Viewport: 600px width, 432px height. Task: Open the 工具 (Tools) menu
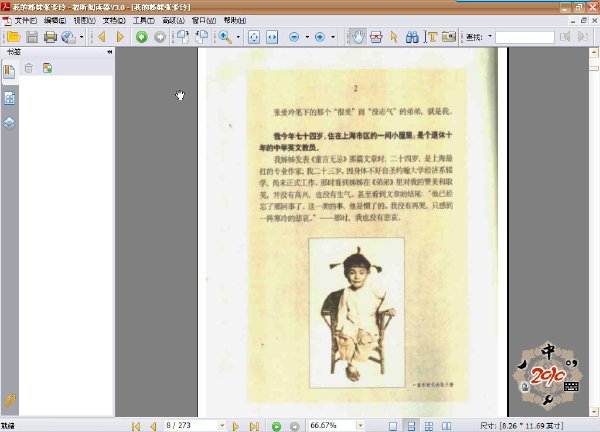click(x=143, y=20)
